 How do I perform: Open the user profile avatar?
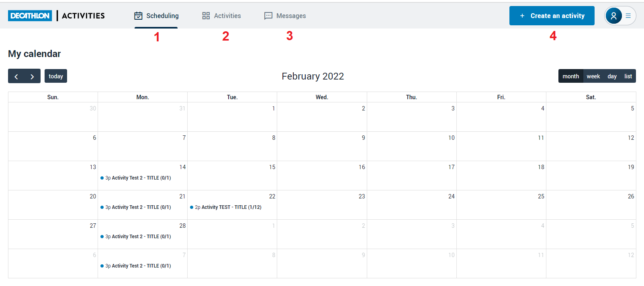coord(613,16)
